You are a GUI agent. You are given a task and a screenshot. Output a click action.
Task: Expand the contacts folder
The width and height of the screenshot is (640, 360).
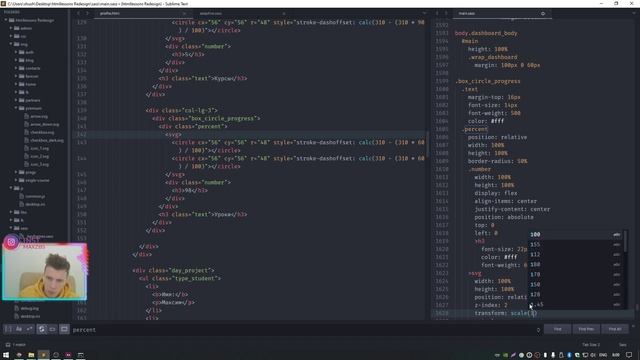(16, 68)
